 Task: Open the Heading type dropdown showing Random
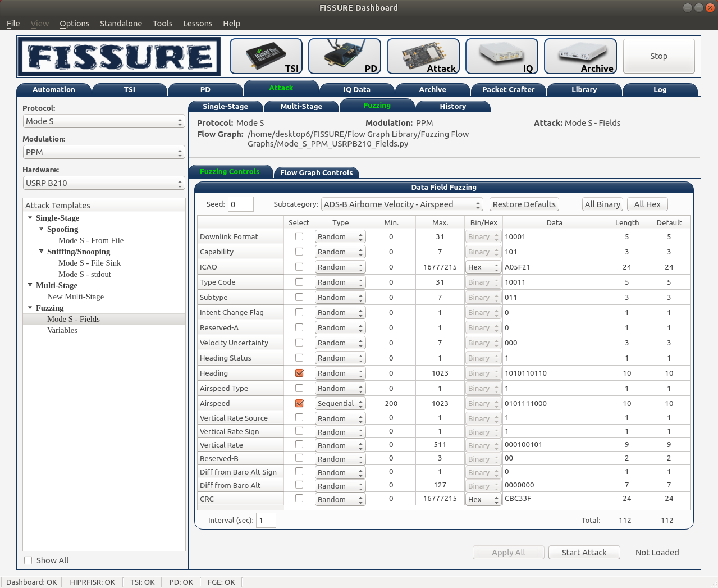click(340, 373)
